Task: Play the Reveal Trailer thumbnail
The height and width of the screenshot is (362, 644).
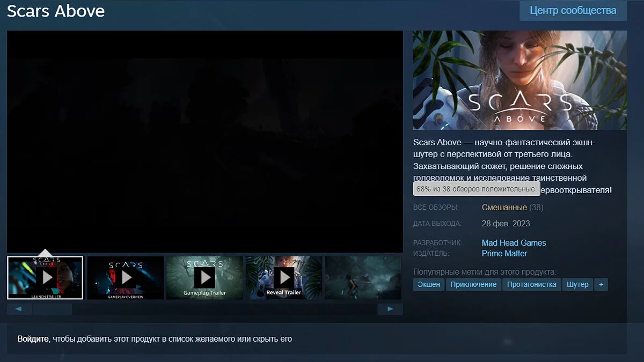Action: (284, 278)
